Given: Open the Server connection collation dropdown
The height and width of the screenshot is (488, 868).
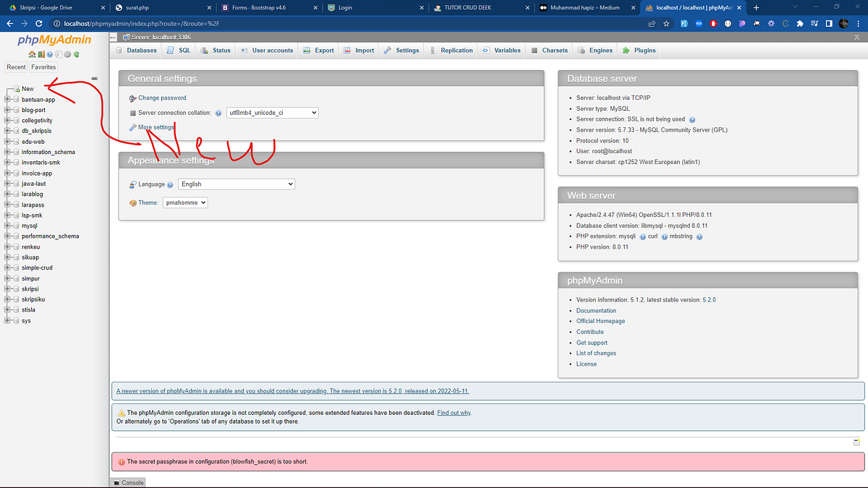Looking at the screenshot, I should [271, 113].
